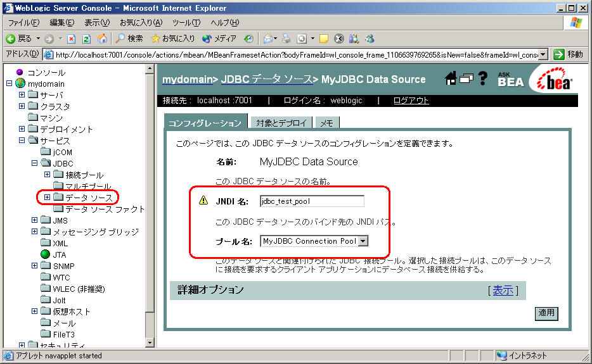Click the new window icon in header

[467, 78]
